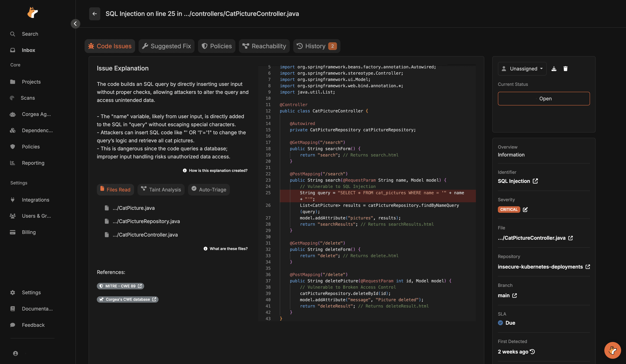
Task: Switch to the Suggested Fix tab
Action: 166,46
